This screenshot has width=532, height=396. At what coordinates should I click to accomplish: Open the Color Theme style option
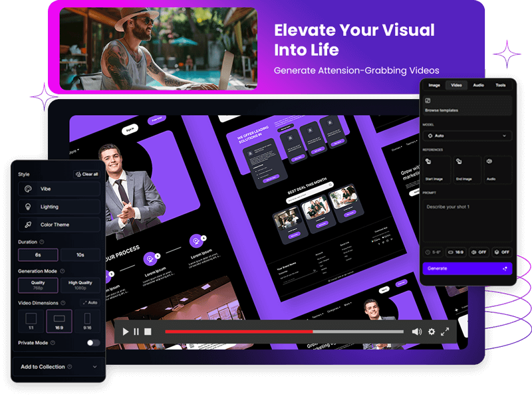(59, 225)
